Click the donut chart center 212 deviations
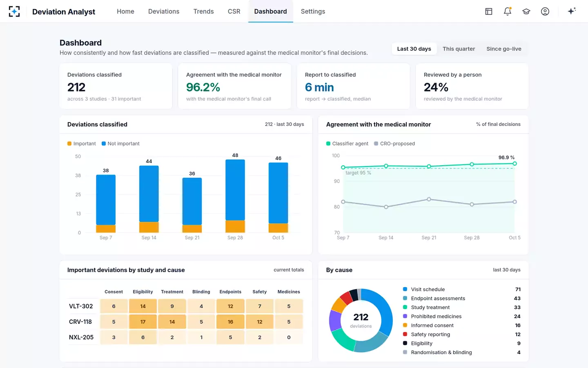Viewport: 588px width, 368px height. coord(361,321)
